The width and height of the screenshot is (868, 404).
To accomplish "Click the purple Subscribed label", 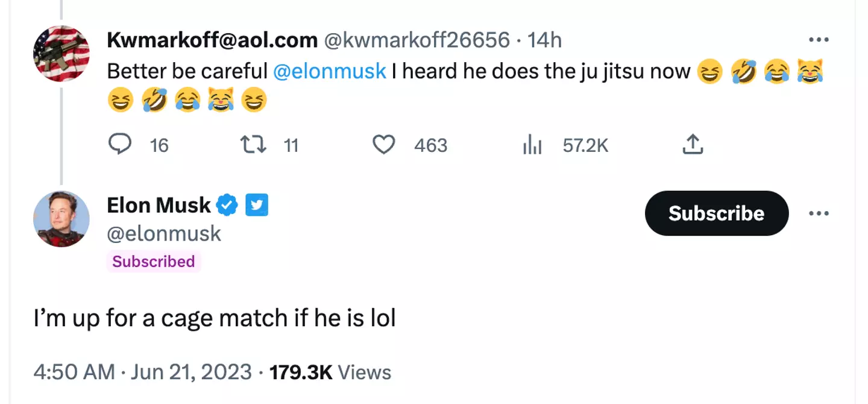I will [154, 262].
